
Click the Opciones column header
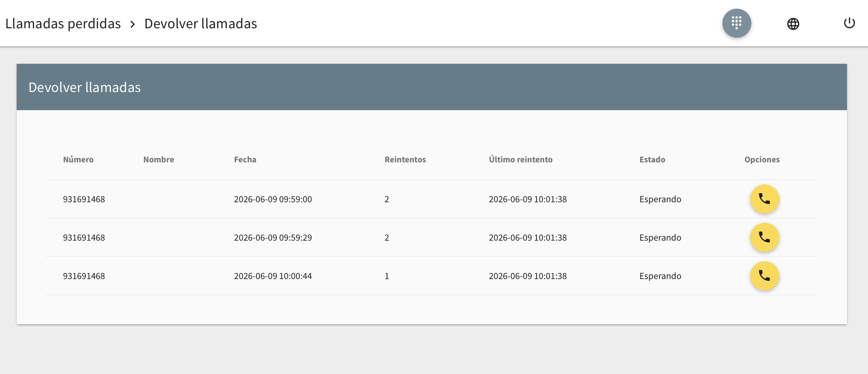pos(762,159)
